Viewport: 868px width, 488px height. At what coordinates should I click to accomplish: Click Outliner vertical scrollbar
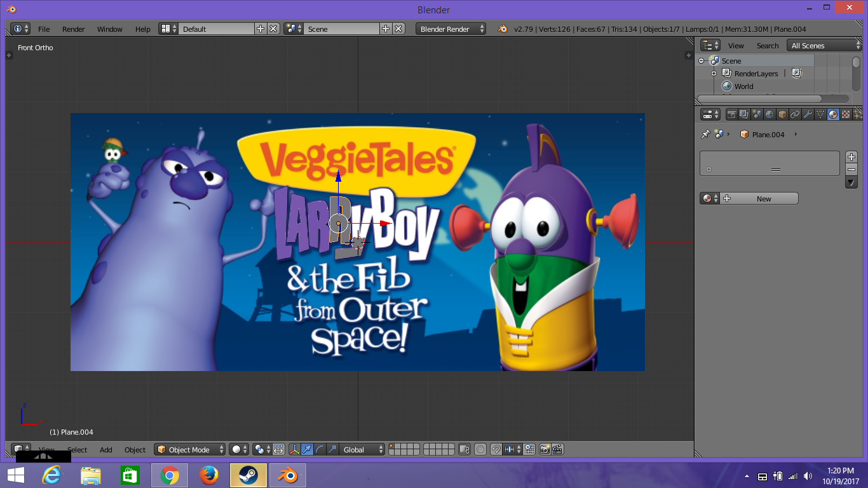[856, 73]
